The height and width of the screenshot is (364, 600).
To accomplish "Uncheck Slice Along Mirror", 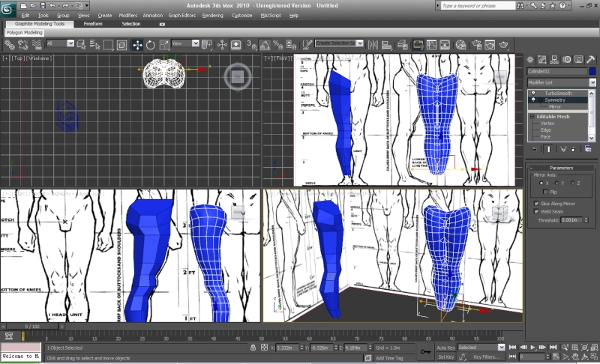I will coord(536,203).
